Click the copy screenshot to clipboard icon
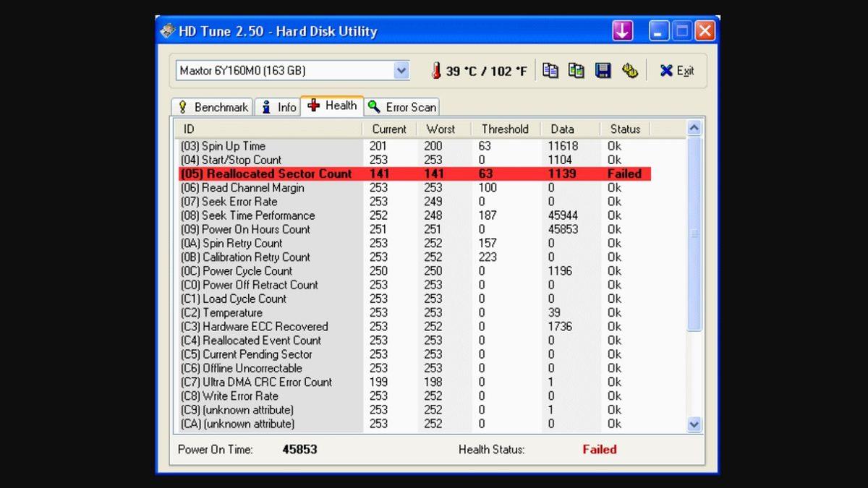 576,70
